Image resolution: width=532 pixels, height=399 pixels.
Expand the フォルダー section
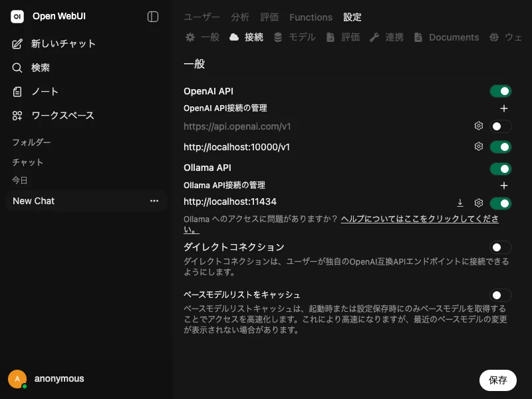pyautogui.click(x=31, y=142)
